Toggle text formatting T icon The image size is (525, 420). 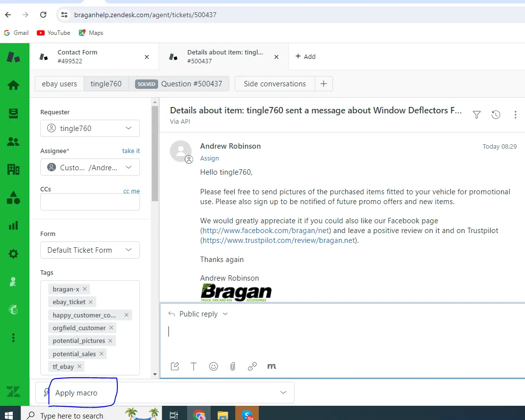tap(193, 367)
